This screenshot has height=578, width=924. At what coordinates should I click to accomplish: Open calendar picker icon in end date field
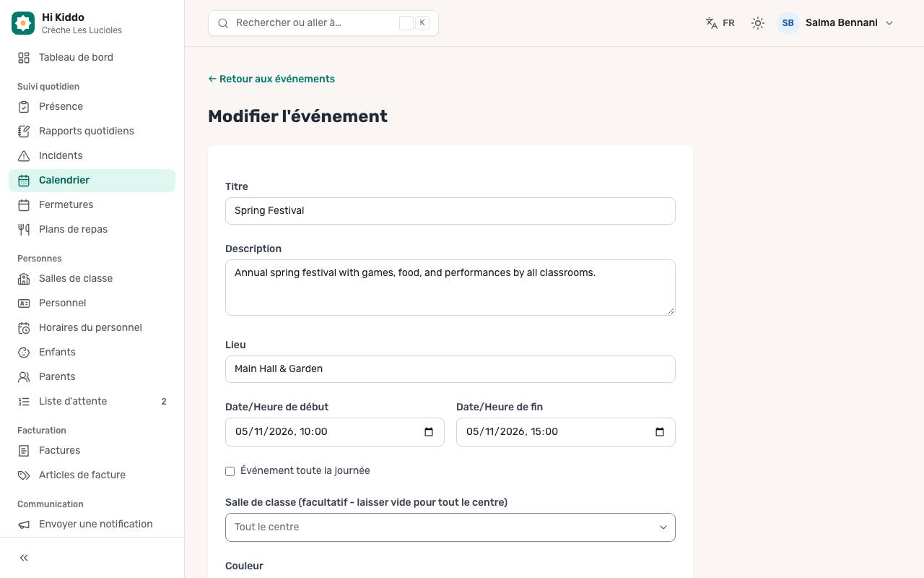pos(660,432)
